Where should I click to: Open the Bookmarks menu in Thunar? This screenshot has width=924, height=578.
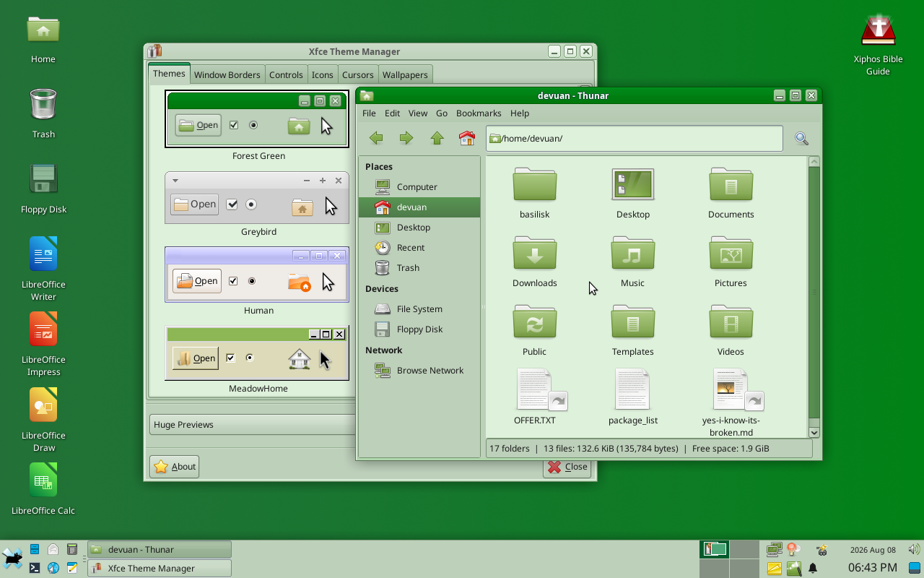pos(479,113)
